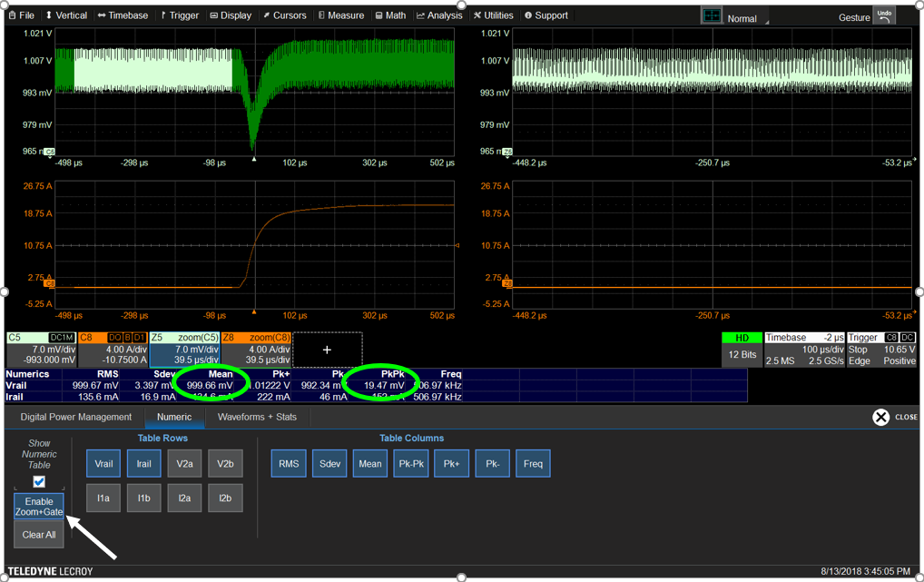Image resolution: width=924 pixels, height=582 pixels.
Task: Open the C5 channel descriptor box
Action: [40, 349]
